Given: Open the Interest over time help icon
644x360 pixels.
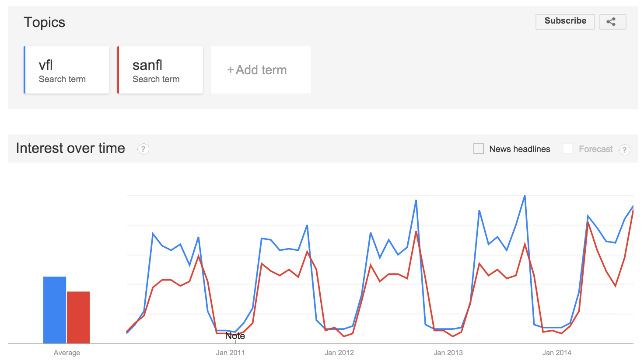Looking at the screenshot, I should point(143,149).
